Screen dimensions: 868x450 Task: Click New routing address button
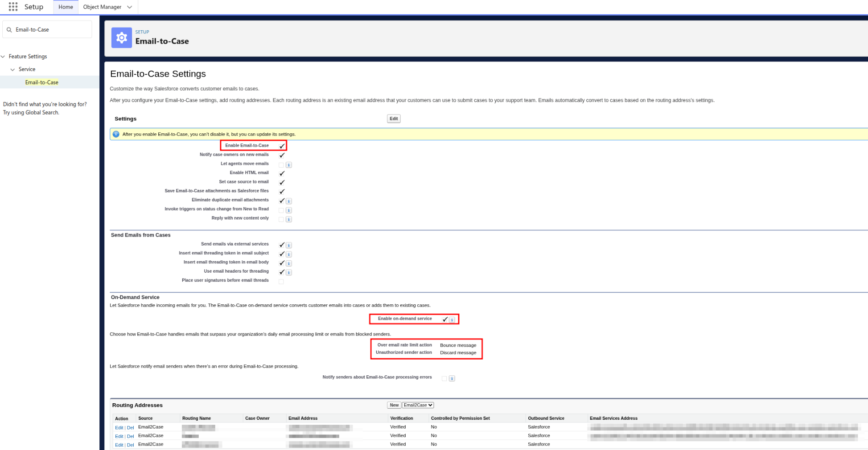[394, 405]
